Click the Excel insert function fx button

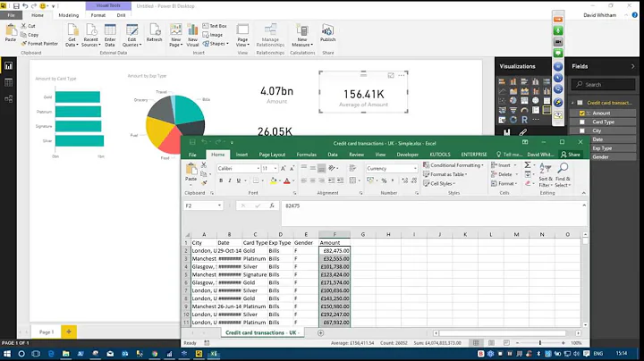coord(272,206)
